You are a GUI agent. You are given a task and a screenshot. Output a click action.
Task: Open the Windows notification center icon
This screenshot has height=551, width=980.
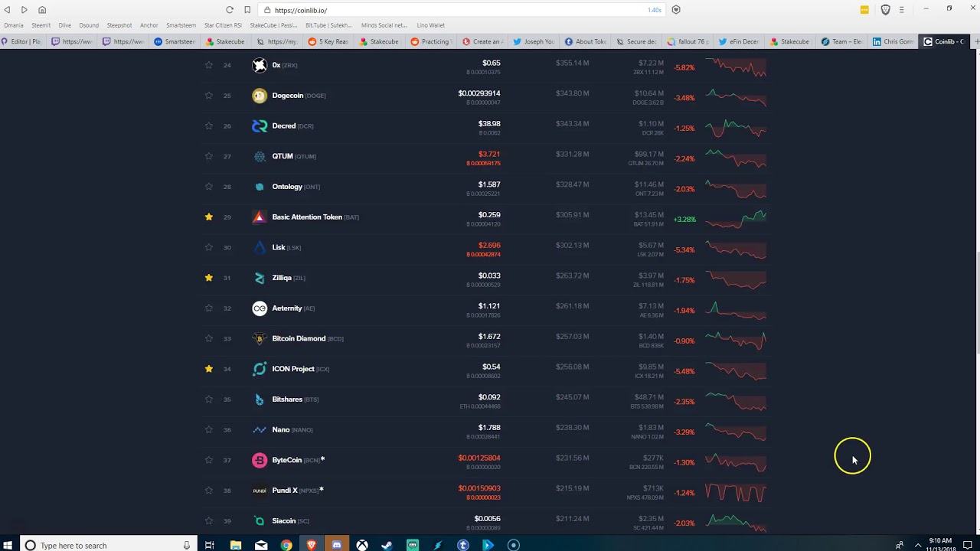click(968, 545)
